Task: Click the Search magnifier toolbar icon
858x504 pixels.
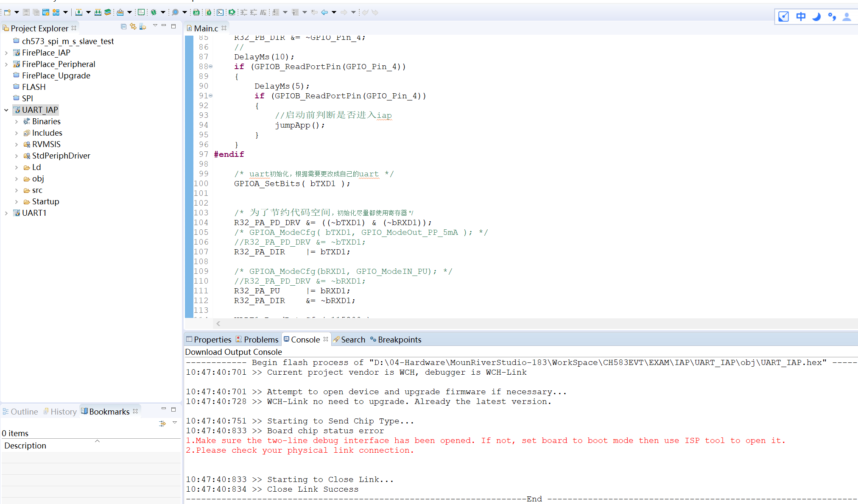Action: [x=175, y=12]
